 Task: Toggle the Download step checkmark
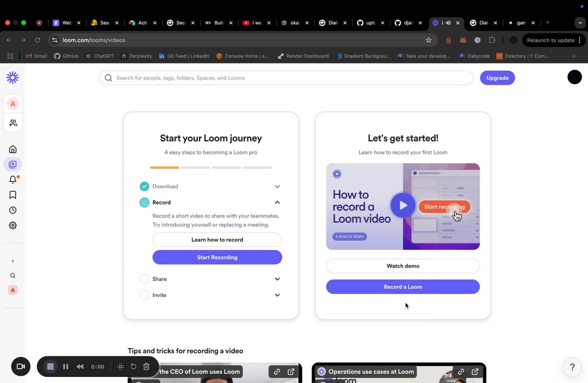pos(144,186)
